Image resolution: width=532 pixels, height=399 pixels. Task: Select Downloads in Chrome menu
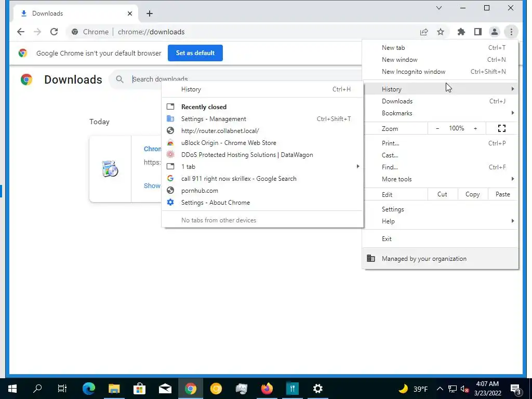(x=440, y=101)
